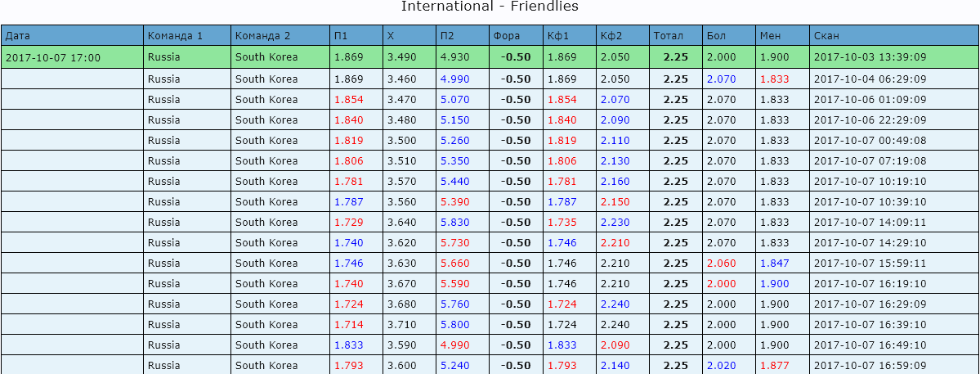Click the blue Бол value 2.020
This screenshot has width=980, height=374.
[x=721, y=365]
